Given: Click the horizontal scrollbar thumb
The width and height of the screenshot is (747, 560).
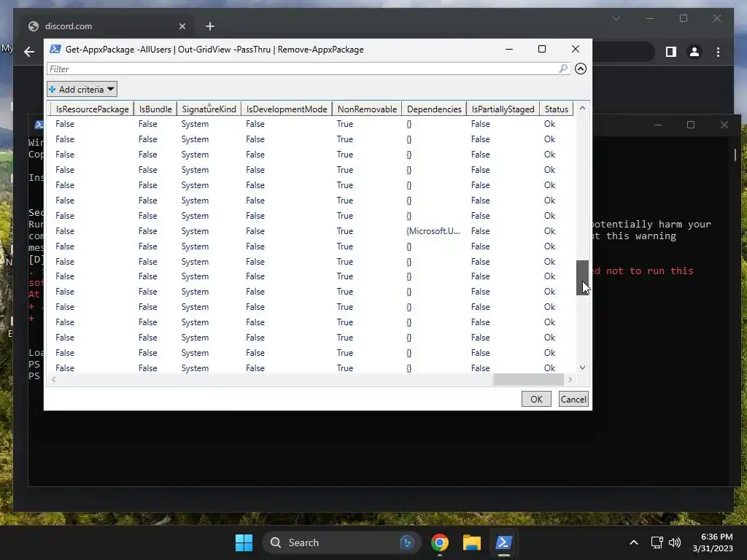Looking at the screenshot, I should click(x=528, y=379).
